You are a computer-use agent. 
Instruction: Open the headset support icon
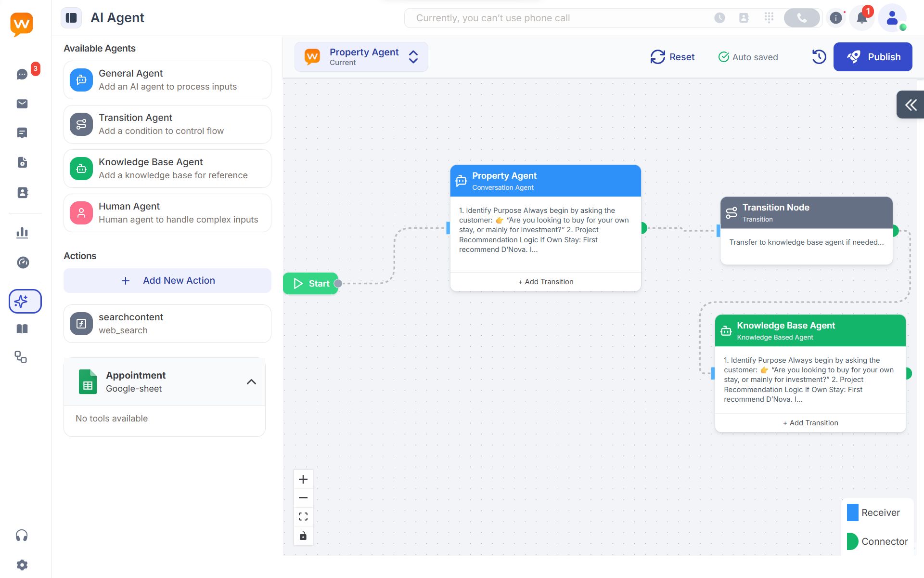coord(22,536)
